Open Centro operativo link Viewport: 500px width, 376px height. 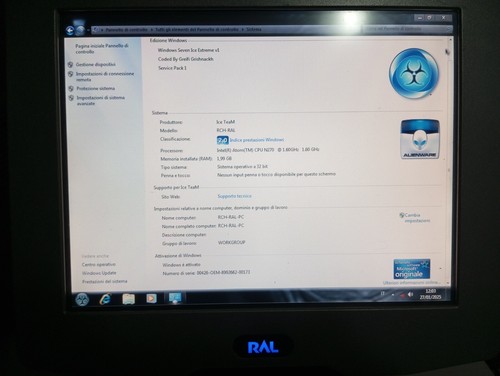(x=99, y=264)
